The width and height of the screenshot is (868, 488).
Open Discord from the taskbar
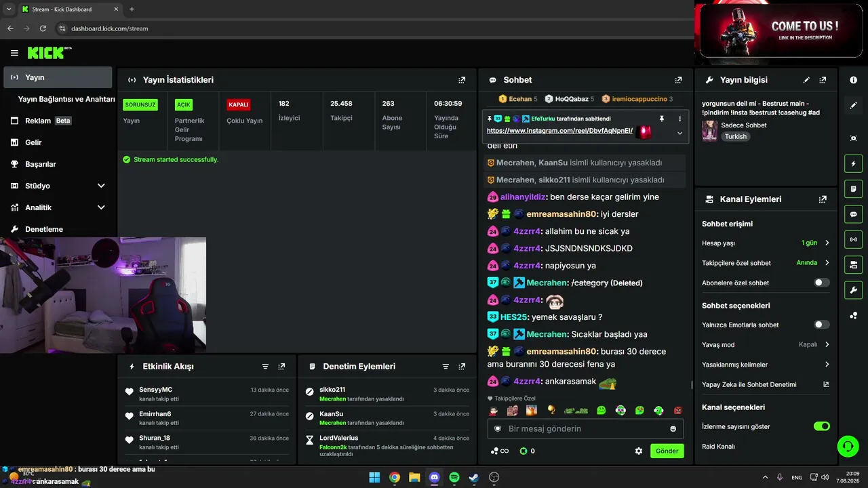[x=434, y=477]
